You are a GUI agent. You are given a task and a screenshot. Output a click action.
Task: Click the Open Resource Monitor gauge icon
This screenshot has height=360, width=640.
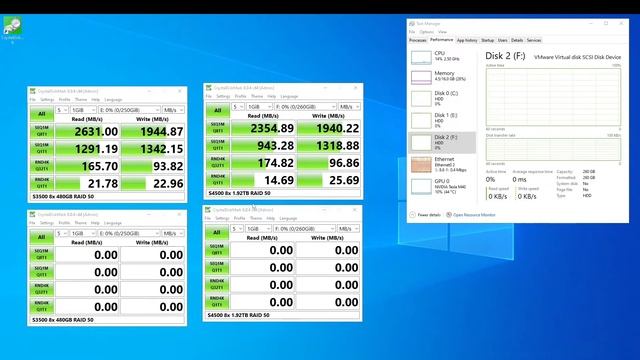(x=449, y=215)
